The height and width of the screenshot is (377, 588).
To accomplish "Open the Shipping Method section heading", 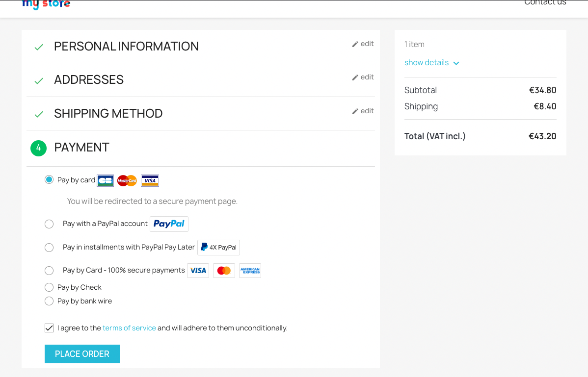I will 108,113.
